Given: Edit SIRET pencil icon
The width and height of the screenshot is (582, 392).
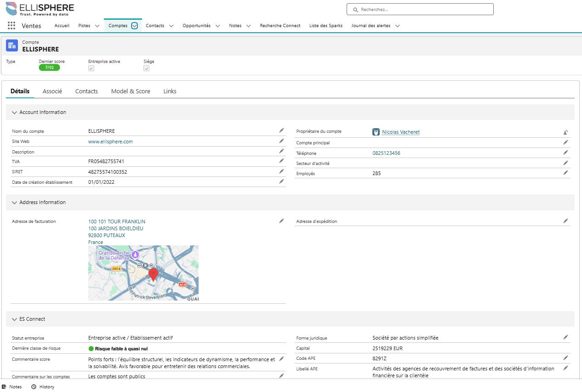Looking at the screenshot, I should point(281,171).
